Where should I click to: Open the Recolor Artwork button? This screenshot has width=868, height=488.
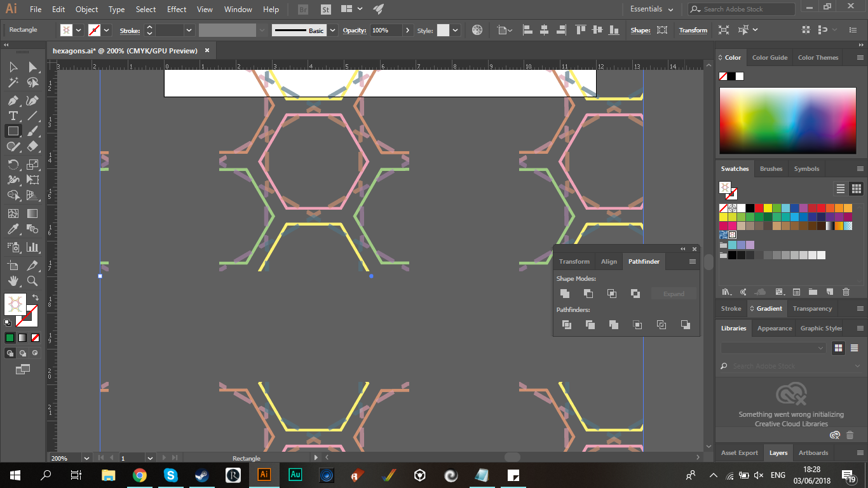(x=477, y=30)
